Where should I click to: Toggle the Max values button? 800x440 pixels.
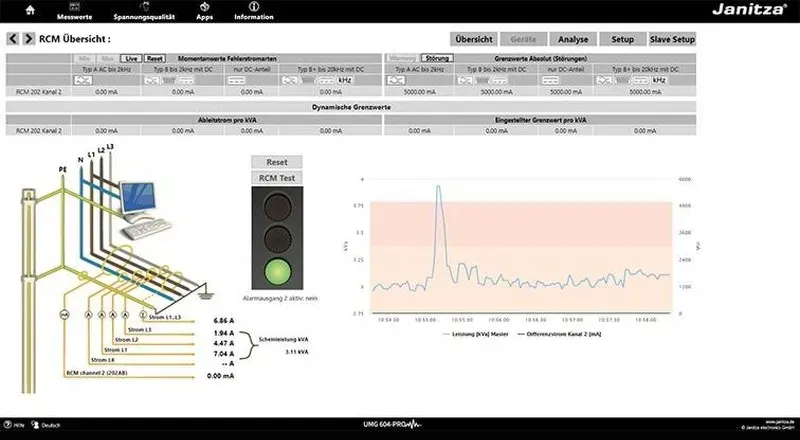click(x=108, y=59)
